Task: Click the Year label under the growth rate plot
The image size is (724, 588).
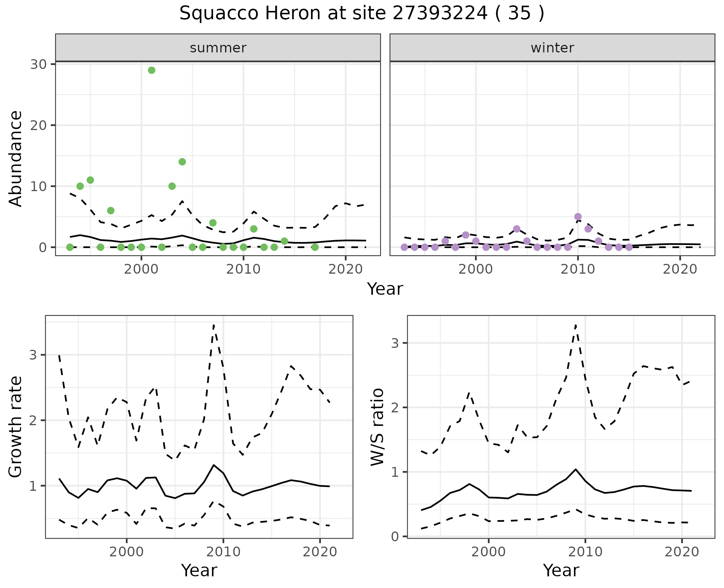Action: point(199,571)
